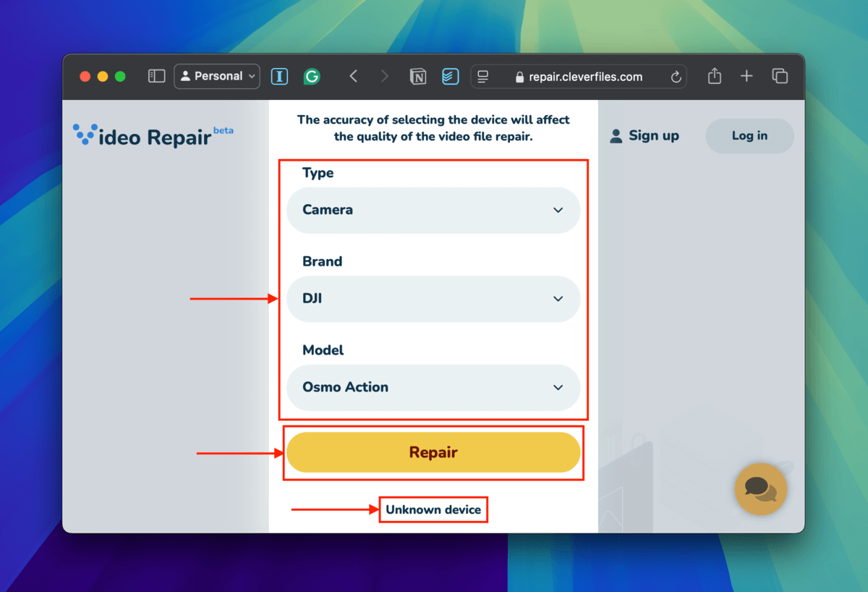This screenshot has width=868, height=592.
Task: Click the repair.cleverfiles.com address bar
Action: 579,76
